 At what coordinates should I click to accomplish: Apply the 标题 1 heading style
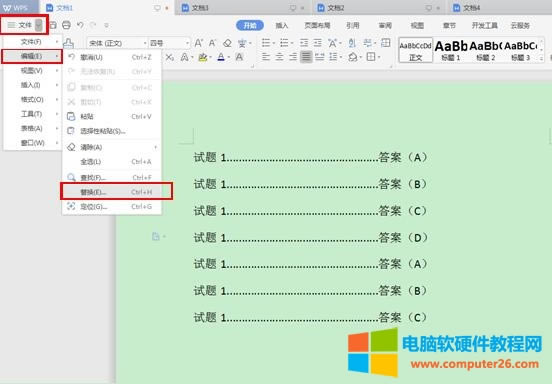click(451, 50)
